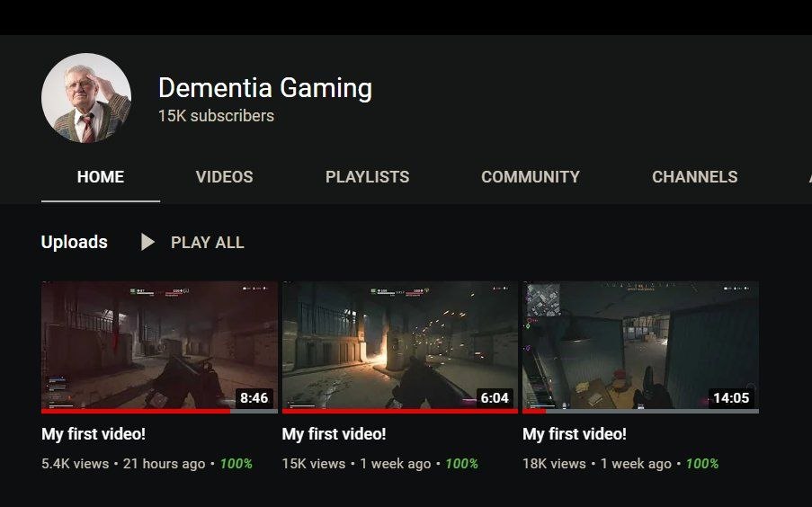Image resolution: width=812 pixels, height=507 pixels.
Task: Open the HOME tab
Action: click(101, 176)
